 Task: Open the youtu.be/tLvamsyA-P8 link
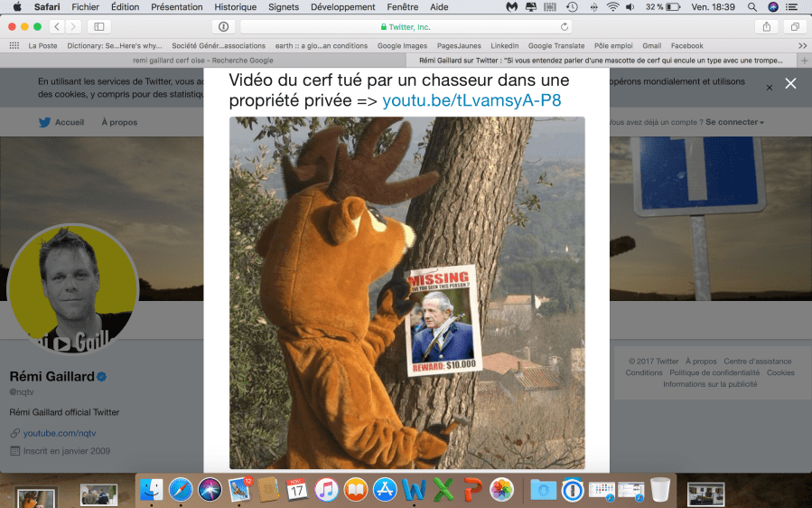point(471,100)
